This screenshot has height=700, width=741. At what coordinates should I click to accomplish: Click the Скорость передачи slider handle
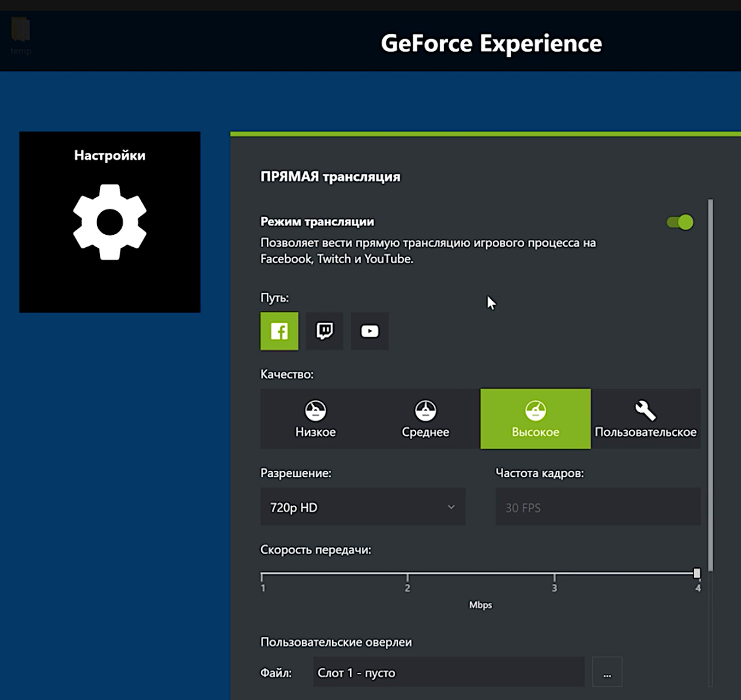(x=697, y=573)
